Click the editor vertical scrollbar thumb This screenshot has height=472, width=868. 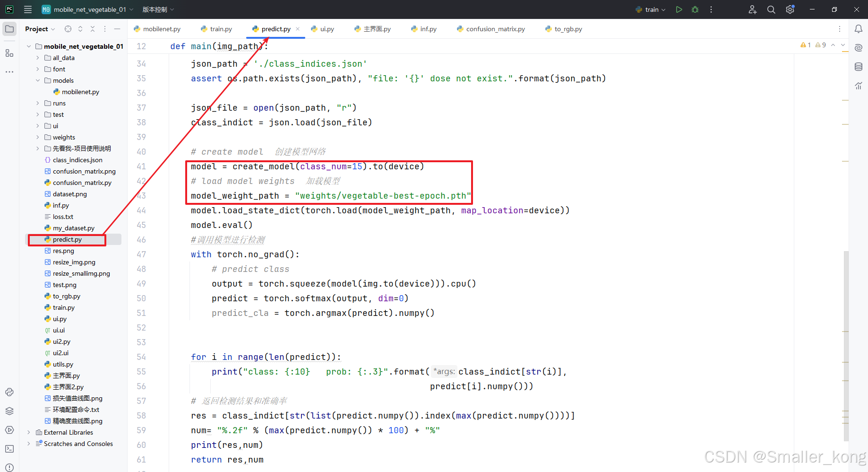[x=846, y=345]
